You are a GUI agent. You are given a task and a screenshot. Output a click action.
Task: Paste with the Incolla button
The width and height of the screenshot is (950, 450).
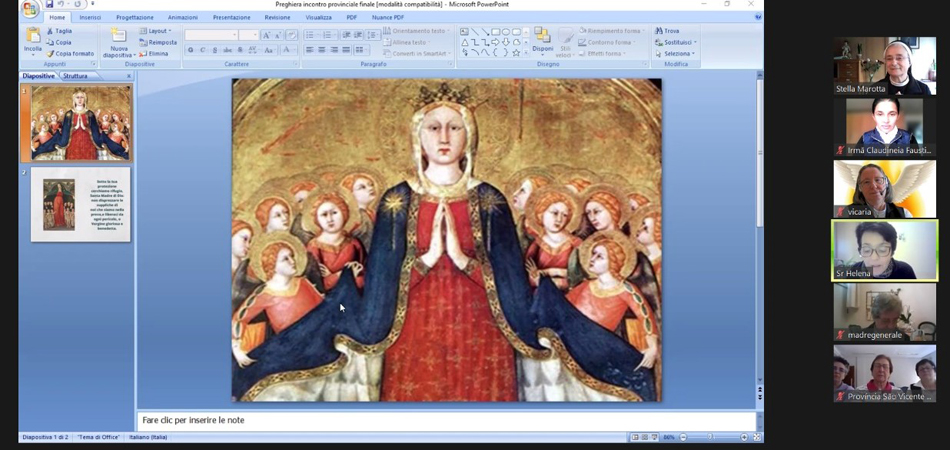(33, 41)
